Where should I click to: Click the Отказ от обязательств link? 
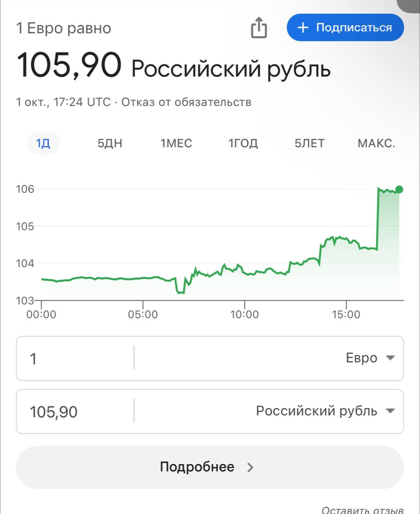coord(187,102)
